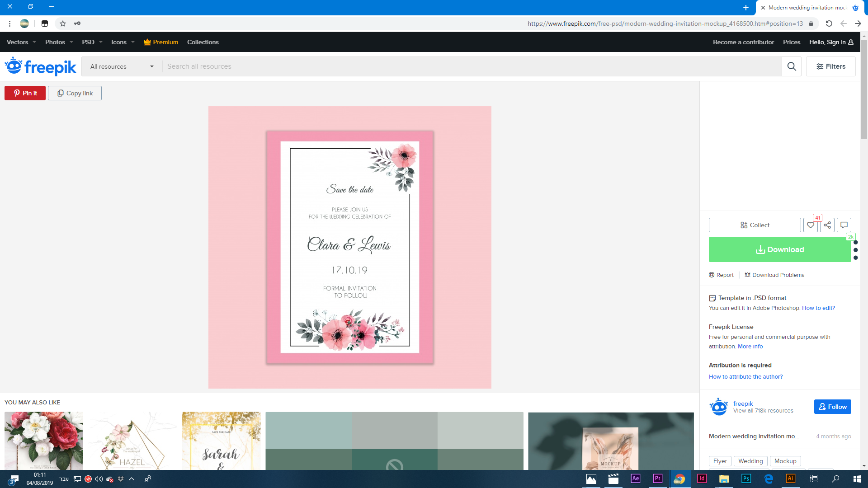Open Illustrator from the taskbar

(790, 479)
